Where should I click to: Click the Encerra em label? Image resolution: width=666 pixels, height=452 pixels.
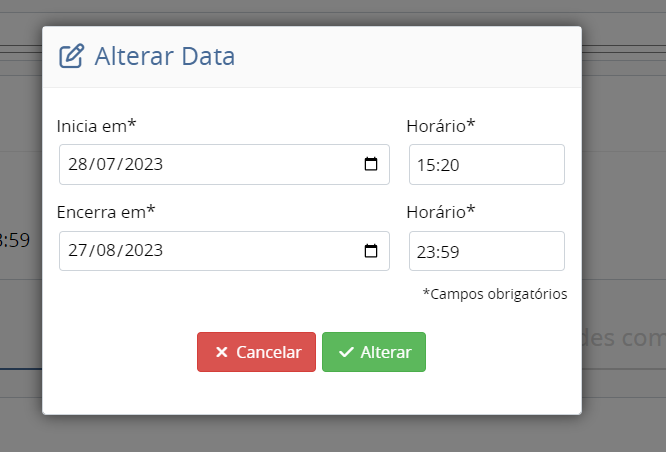pyautogui.click(x=106, y=211)
